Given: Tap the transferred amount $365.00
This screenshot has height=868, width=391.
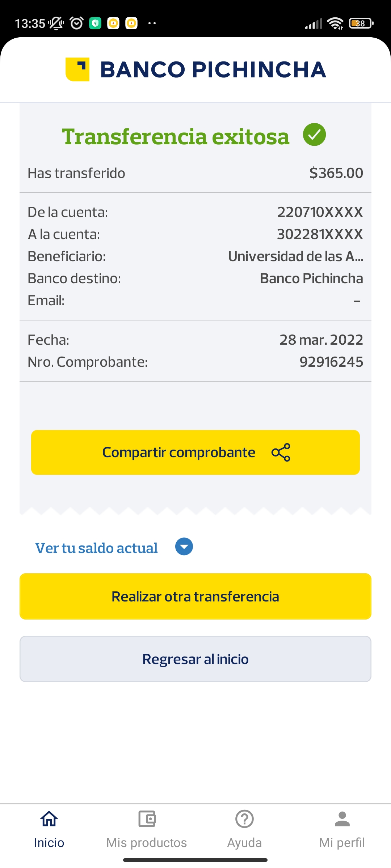Looking at the screenshot, I should tap(336, 173).
